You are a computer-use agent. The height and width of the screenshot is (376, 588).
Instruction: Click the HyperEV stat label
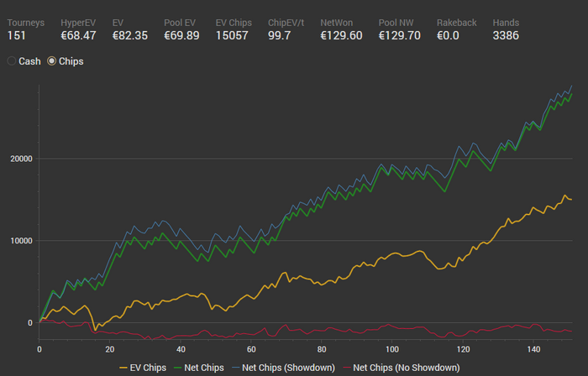click(78, 23)
